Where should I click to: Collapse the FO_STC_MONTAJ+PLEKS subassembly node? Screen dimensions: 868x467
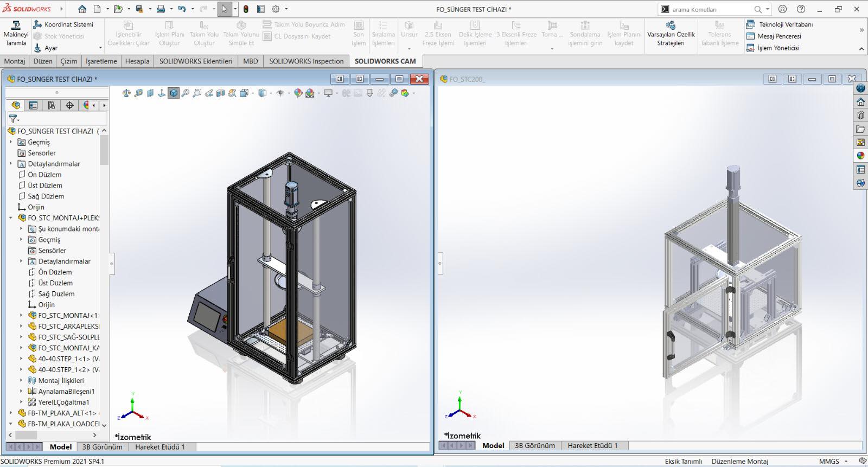(x=10, y=218)
